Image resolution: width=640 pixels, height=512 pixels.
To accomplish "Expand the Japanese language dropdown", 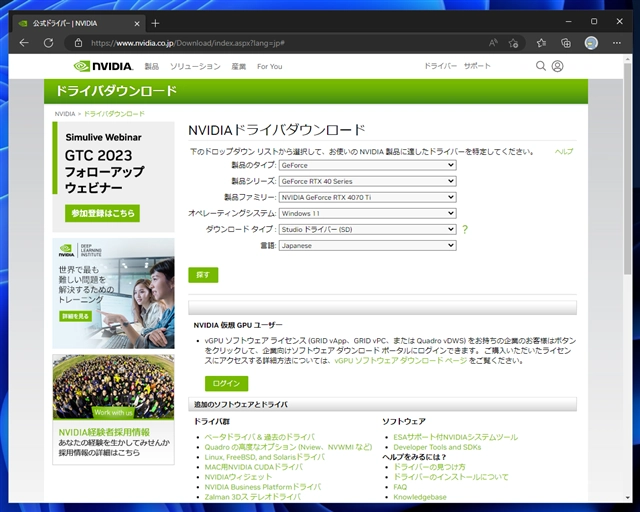I will 367,245.
